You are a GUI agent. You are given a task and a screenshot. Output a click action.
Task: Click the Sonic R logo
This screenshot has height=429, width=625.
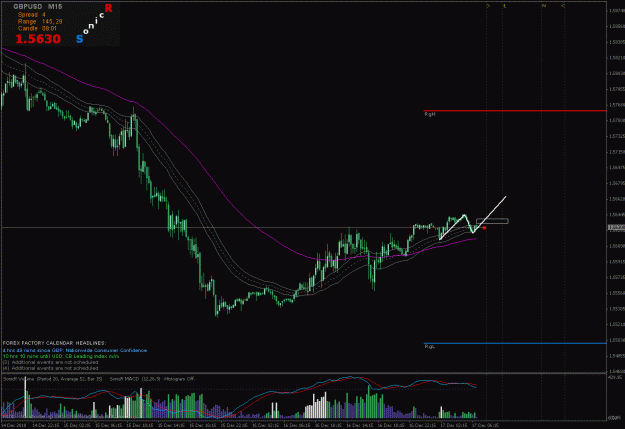coord(94,23)
